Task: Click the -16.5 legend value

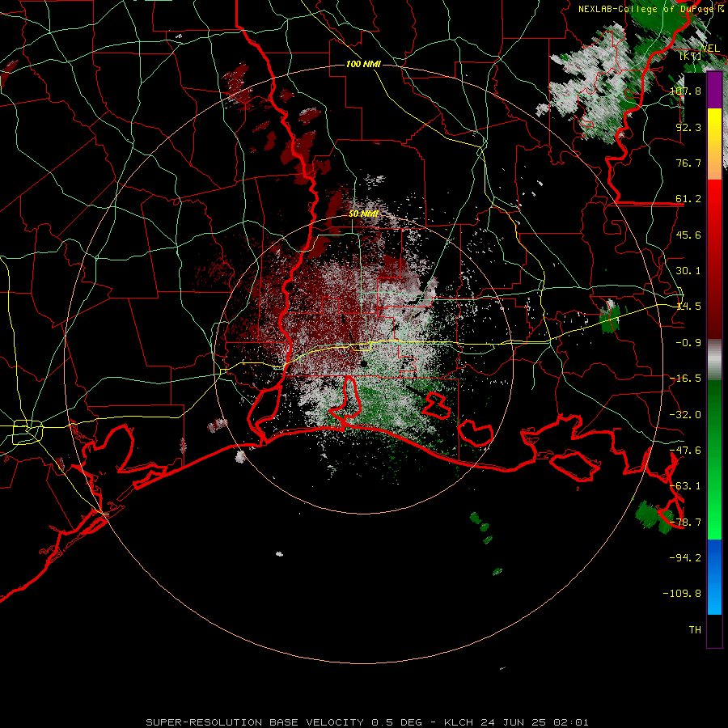Action: 685,379
